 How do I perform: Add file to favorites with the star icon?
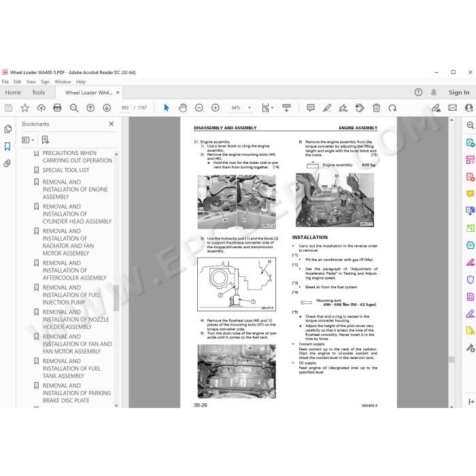coord(25,107)
